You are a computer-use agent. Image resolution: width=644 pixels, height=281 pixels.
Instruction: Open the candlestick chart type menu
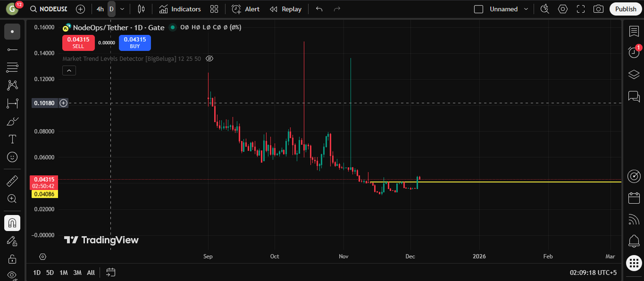pos(141,9)
